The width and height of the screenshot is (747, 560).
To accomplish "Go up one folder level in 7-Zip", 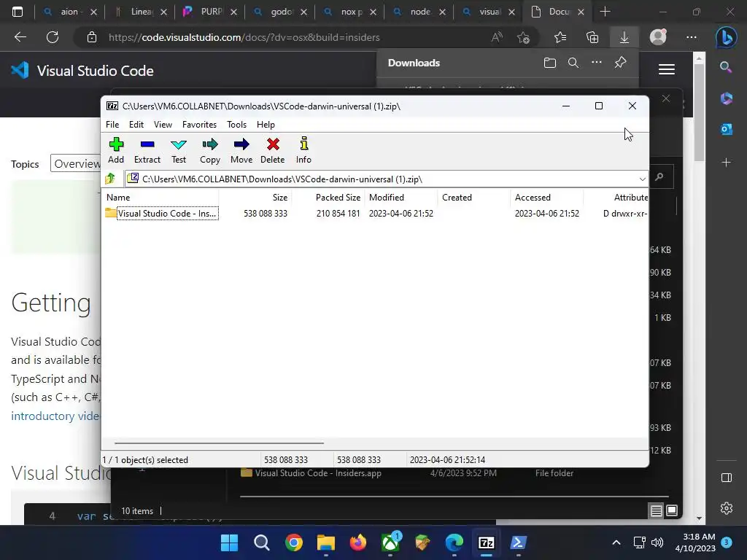I will (111, 179).
